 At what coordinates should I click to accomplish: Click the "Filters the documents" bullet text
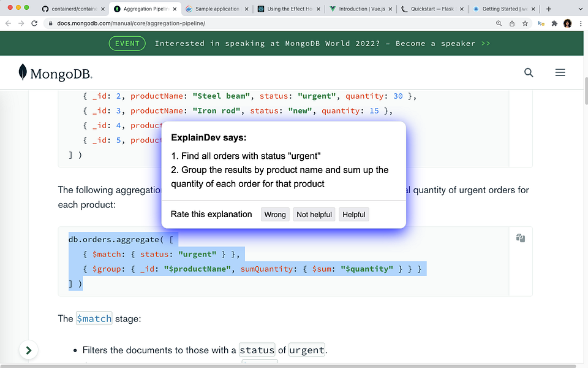[x=205, y=350]
